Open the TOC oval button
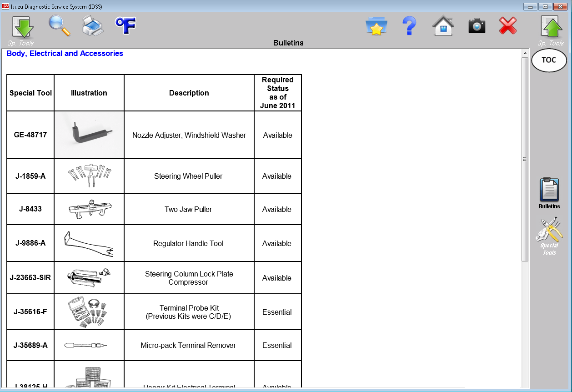 549,60
